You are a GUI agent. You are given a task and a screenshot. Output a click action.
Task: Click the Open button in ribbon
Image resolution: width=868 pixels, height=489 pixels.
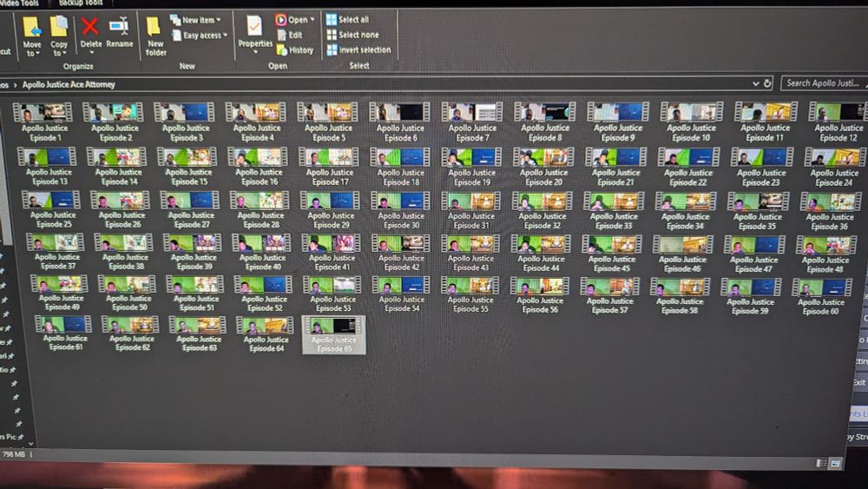pyautogui.click(x=292, y=20)
